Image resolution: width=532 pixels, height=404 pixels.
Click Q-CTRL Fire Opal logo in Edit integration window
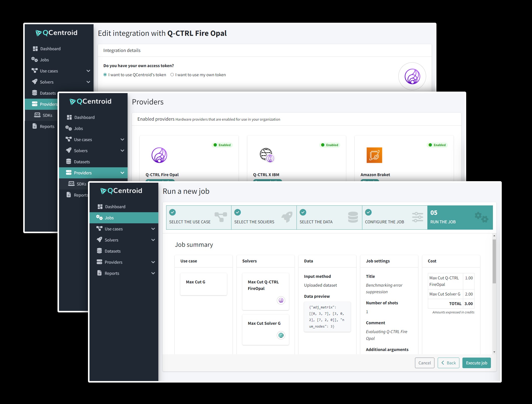[x=412, y=76]
